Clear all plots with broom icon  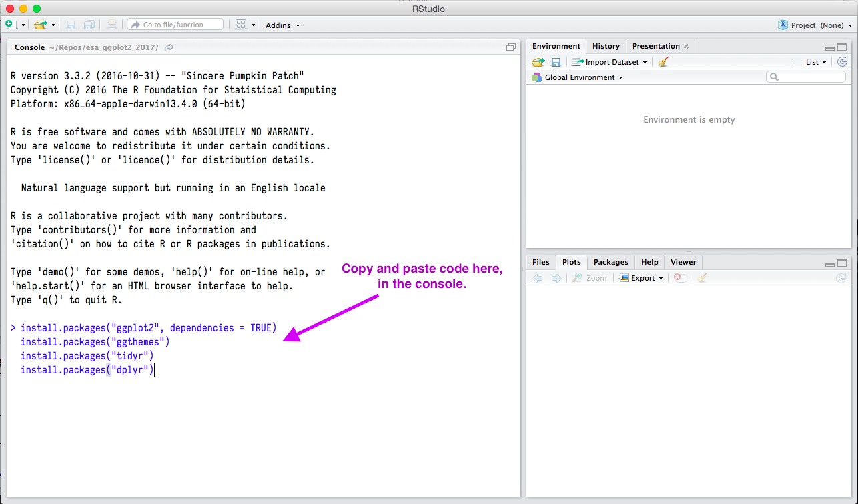click(701, 278)
